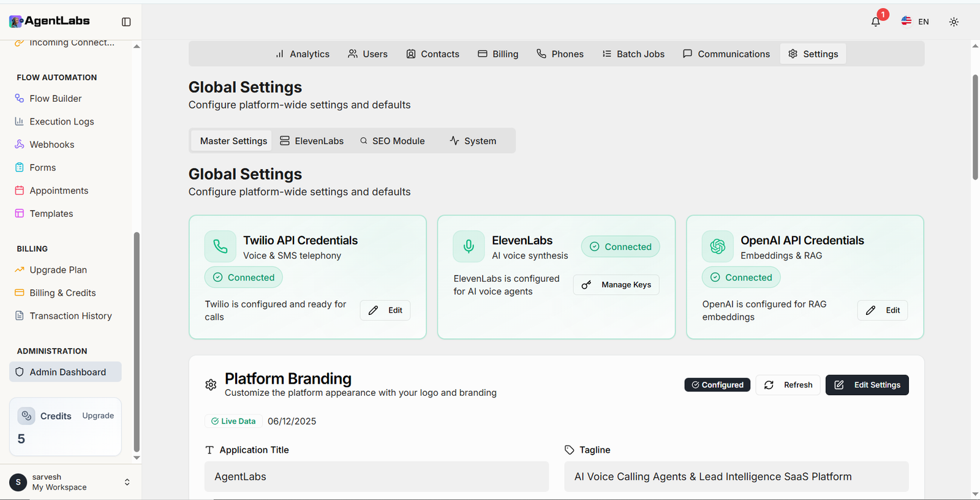Click the Configured status badge
This screenshot has height=500, width=980.
pos(717,385)
